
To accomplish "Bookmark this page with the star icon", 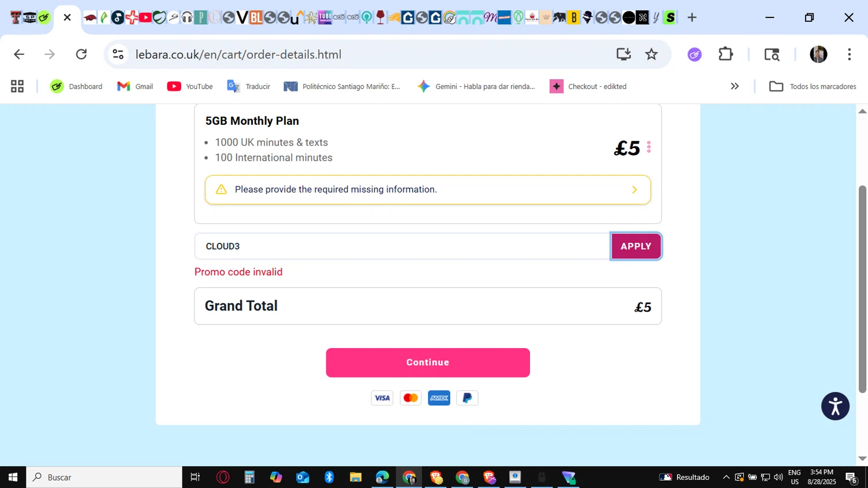I will (652, 54).
